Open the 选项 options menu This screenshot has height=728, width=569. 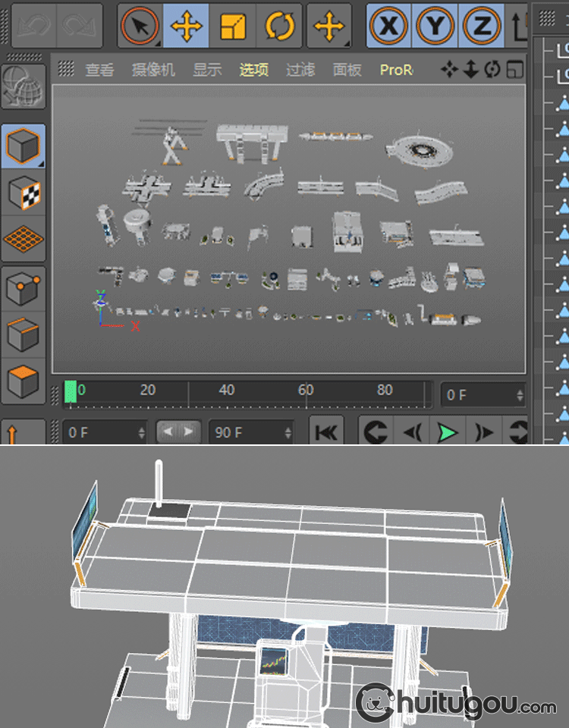point(254,70)
